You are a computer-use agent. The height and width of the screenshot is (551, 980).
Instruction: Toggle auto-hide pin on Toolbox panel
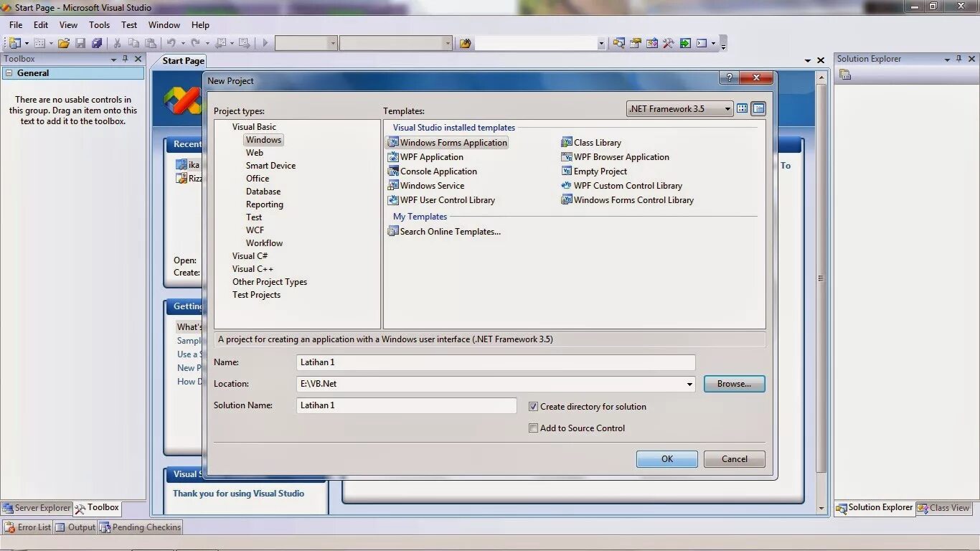point(126,59)
